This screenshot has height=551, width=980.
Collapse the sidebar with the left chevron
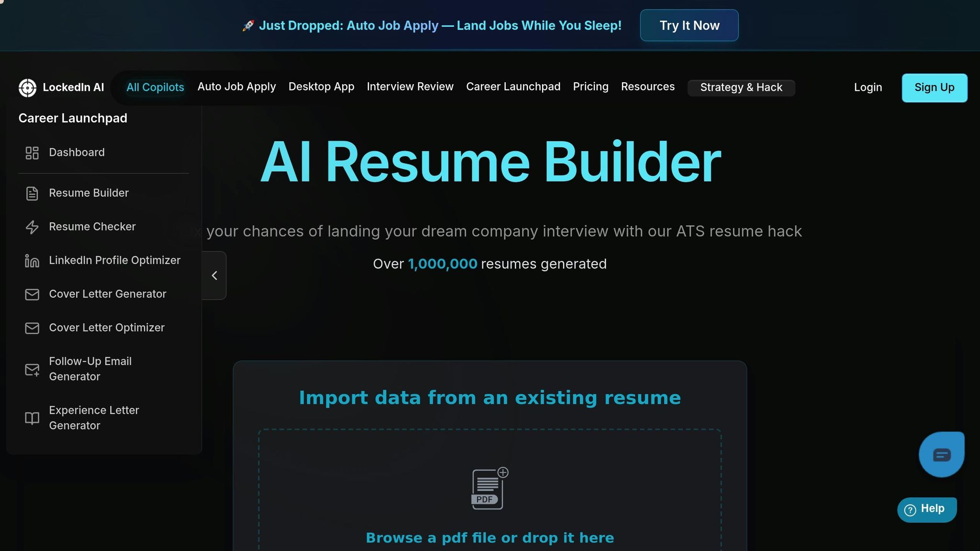pyautogui.click(x=214, y=275)
